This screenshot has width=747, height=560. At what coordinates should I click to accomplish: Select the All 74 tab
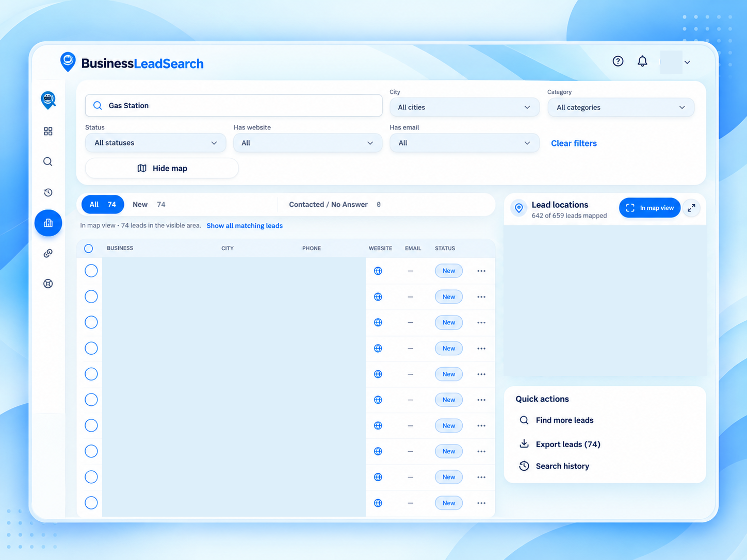pyautogui.click(x=103, y=205)
